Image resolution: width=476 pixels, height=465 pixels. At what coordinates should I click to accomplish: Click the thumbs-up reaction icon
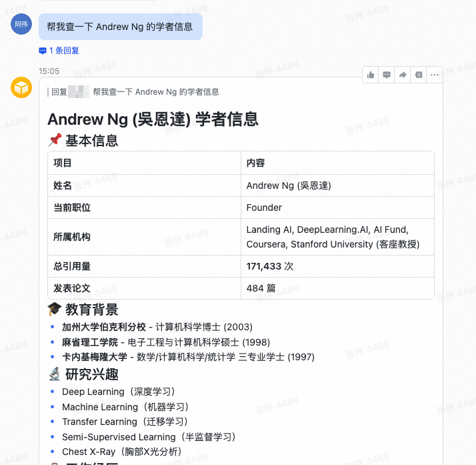coord(371,75)
